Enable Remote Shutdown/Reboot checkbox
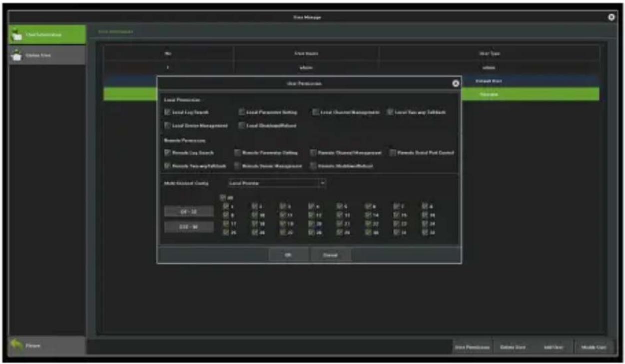This screenshot has width=625, height=364. tap(313, 166)
